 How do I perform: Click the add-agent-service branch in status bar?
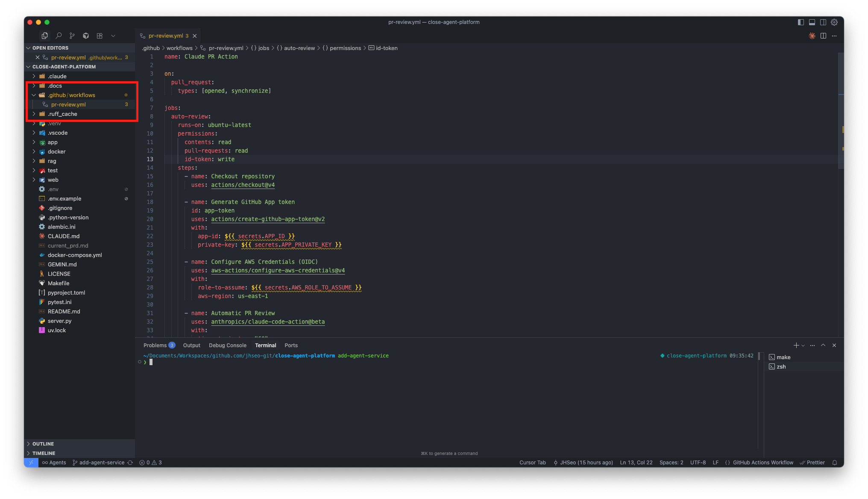102,463
